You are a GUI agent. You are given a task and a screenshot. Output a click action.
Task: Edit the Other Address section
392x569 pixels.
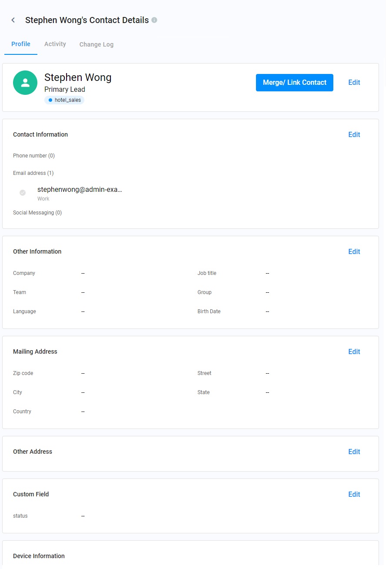354,452
